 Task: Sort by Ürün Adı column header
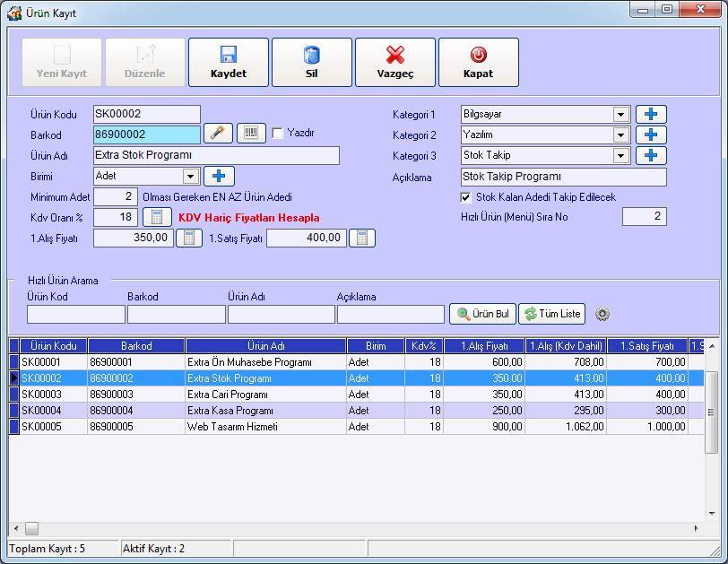[265, 346]
